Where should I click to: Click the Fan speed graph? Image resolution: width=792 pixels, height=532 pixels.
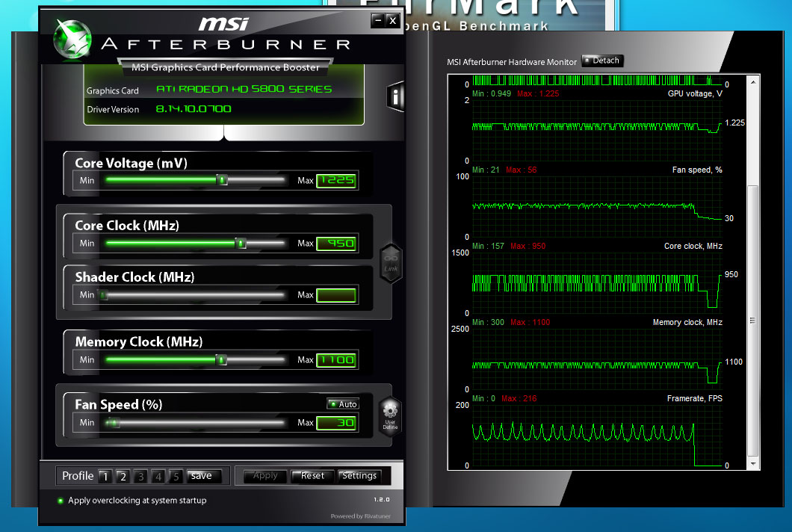597,207
